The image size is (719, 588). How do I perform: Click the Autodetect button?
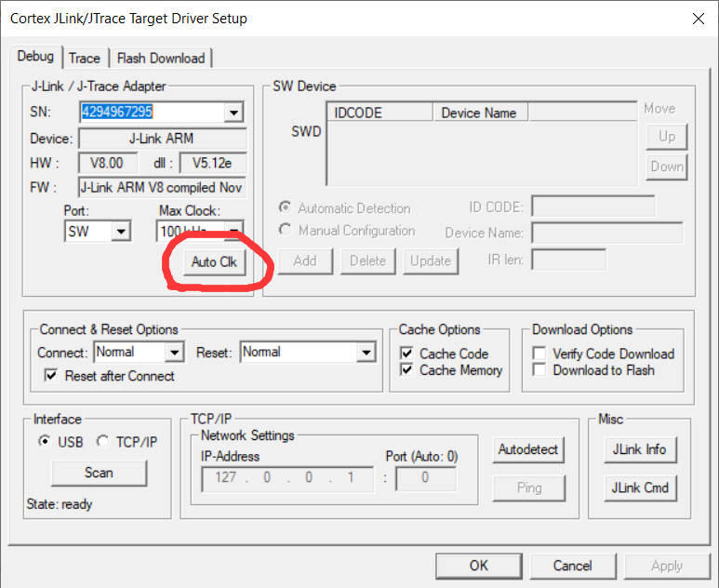528,449
